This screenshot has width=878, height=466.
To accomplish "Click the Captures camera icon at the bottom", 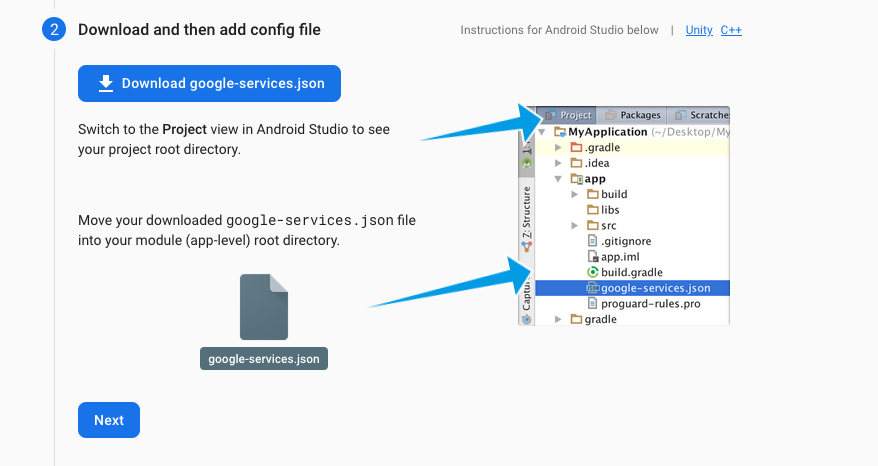I will tap(526, 319).
